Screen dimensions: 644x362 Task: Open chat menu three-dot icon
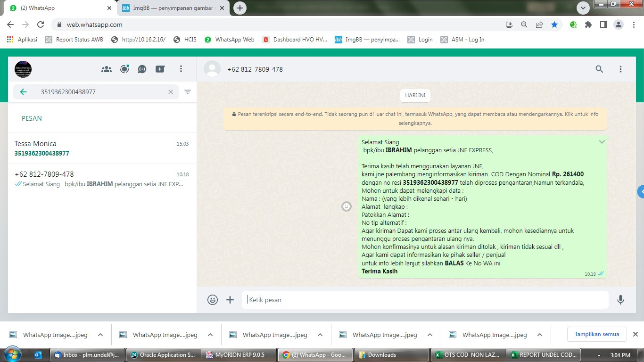coord(620,69)
